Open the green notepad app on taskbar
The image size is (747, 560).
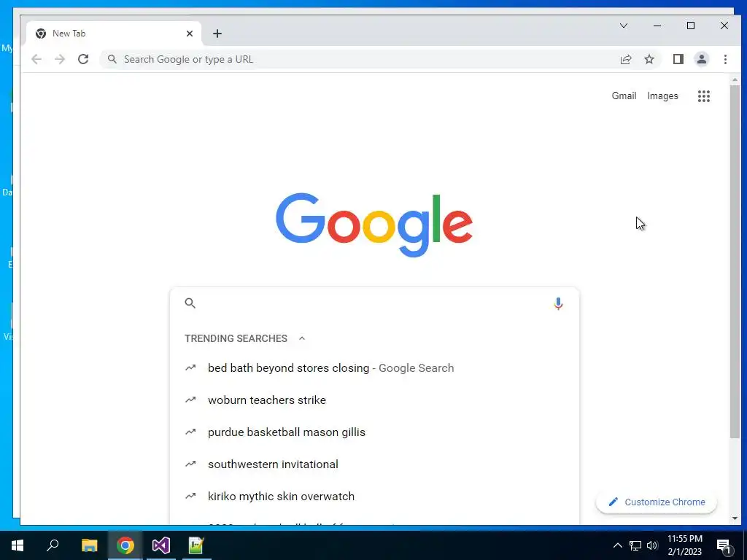[196, 545]
